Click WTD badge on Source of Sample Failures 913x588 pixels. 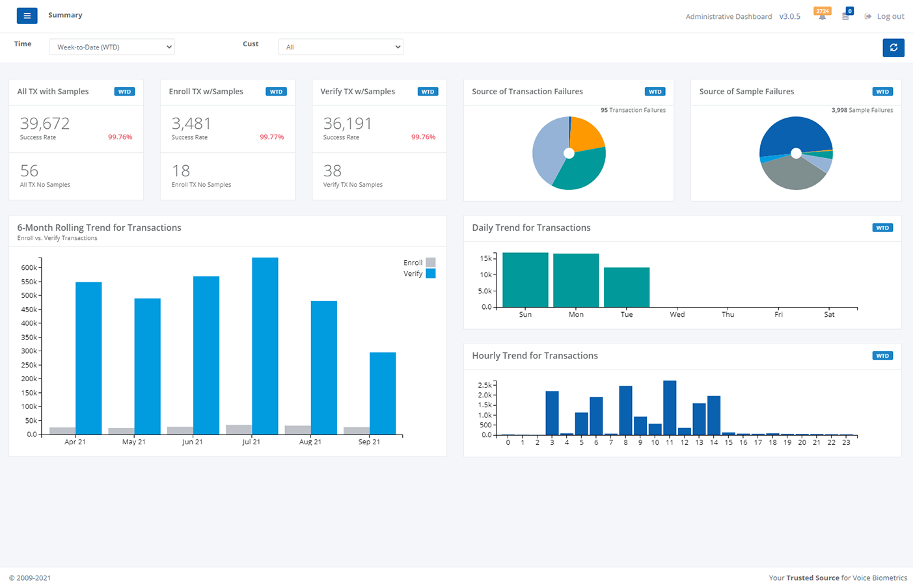pyautogui.click(x=882, y=92)
